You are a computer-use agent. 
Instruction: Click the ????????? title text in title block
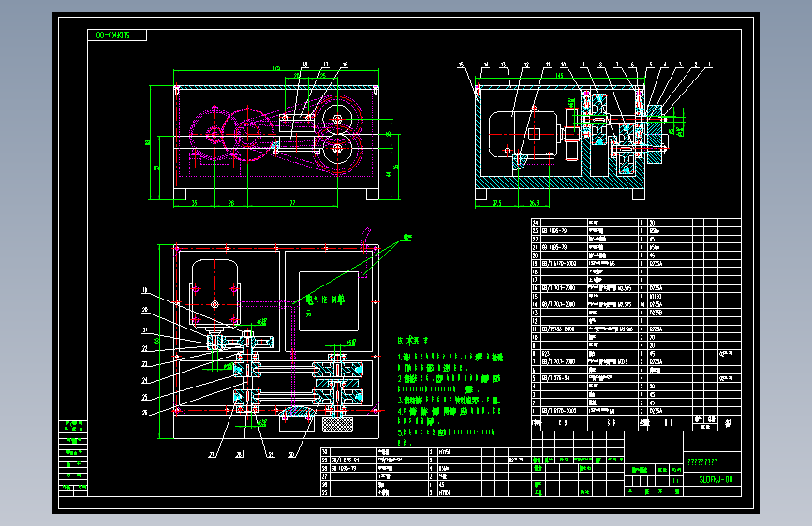(702, 461)
